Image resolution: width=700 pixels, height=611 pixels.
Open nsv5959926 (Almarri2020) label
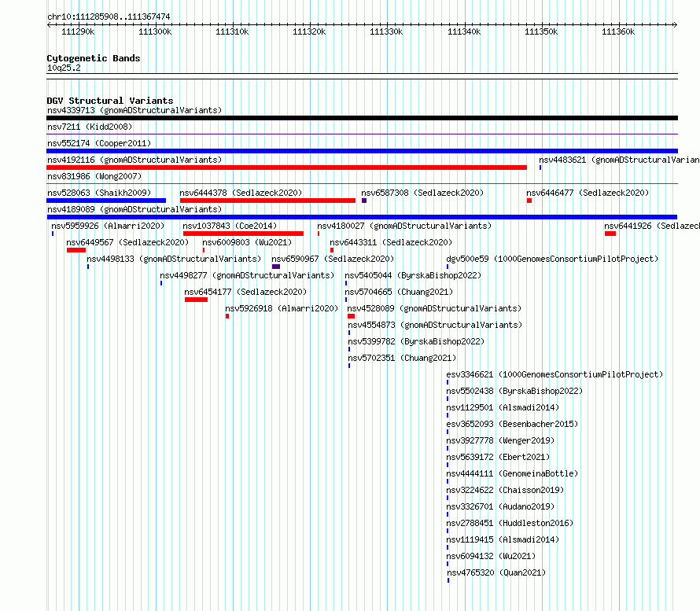[108, 226]
